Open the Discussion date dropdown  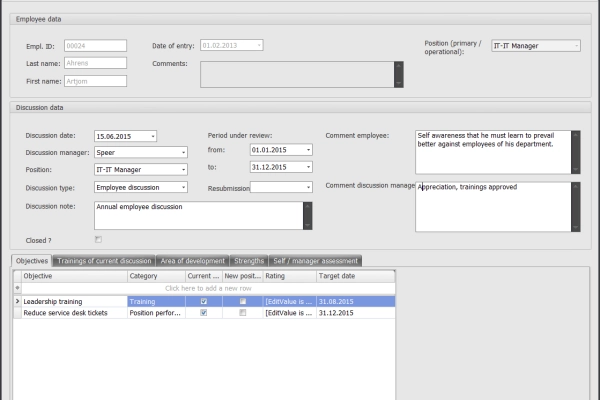tap(152, 136)
